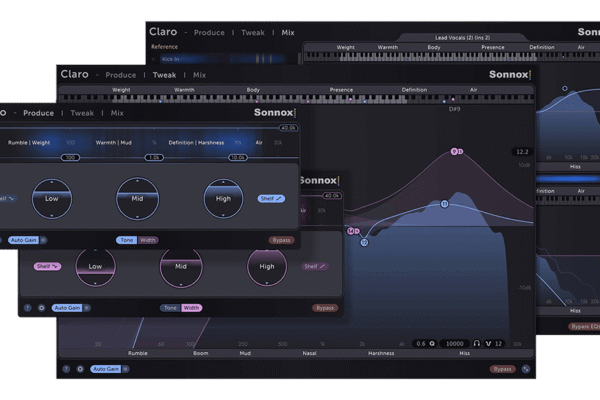
Task: Select Width in the pink window
Action: tap(191, 308)
